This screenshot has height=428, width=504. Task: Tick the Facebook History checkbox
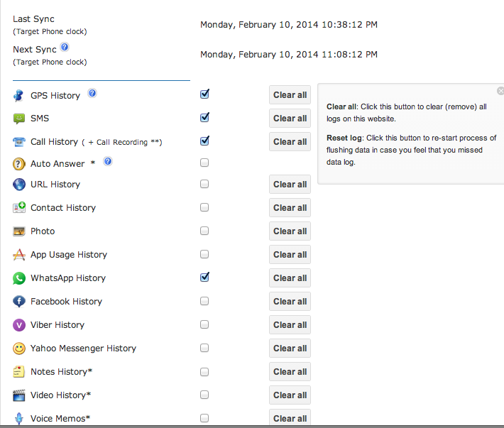[204, 301]
